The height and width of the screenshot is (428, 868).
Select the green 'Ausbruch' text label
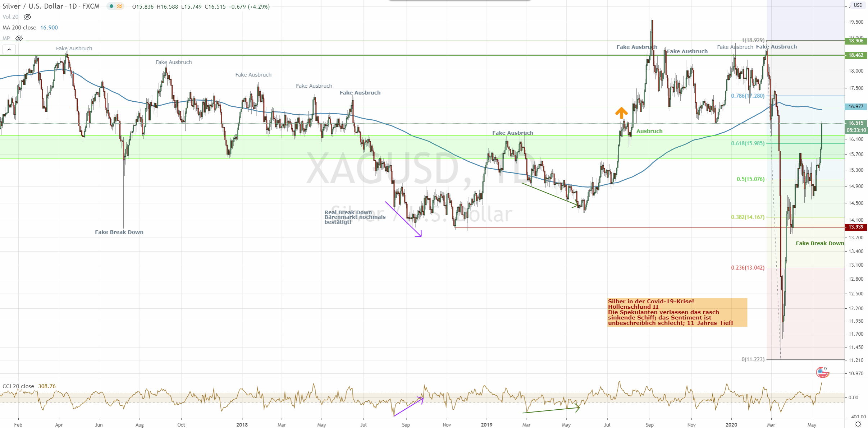pos(649,131)
